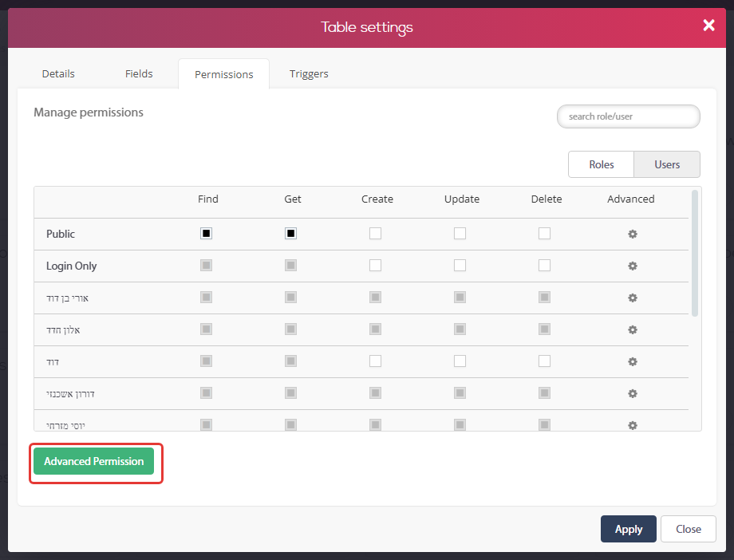
Task: Click the Get column header
Action: pos(293,199)
